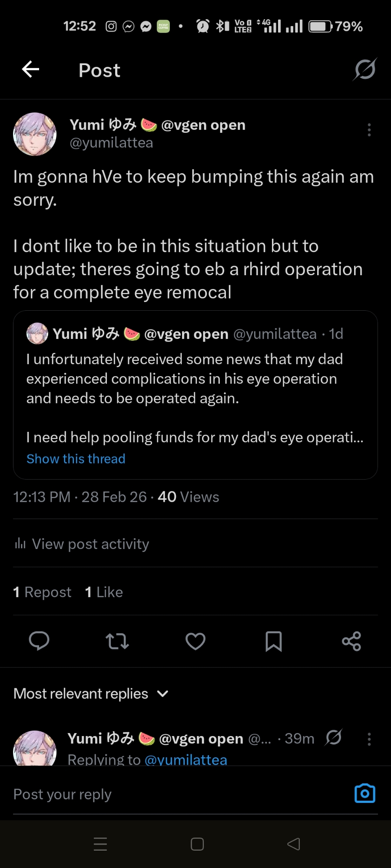View the 1 Like list
This screenshot has height=868, width=391.
[x=104, y=592]
